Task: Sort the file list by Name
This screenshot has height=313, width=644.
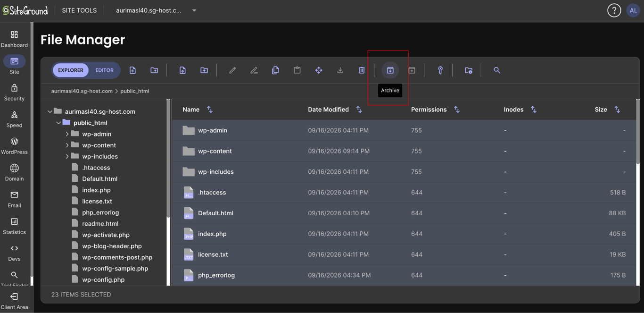Action: [210, 110]
